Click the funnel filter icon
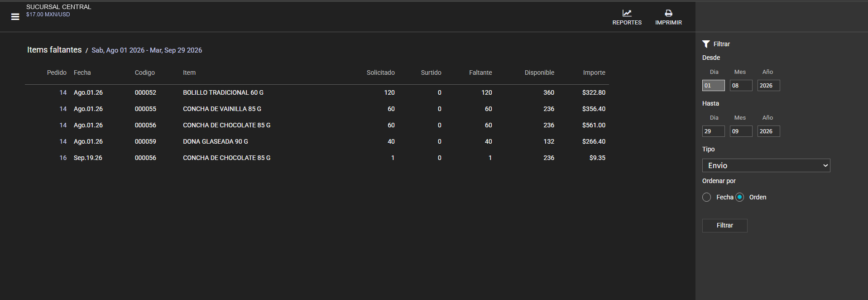868x300 pixels. (706, 44)
